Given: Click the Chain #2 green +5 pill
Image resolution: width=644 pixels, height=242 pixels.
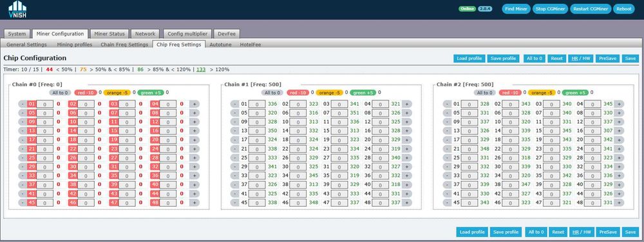Looking at the screenshot, I should [x=575, y=93].
